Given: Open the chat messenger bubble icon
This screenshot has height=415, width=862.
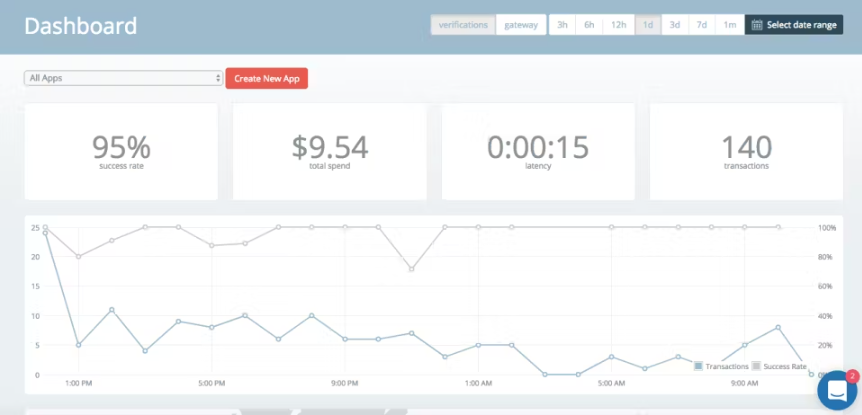Looking at the screenshot, I should 836,391.
